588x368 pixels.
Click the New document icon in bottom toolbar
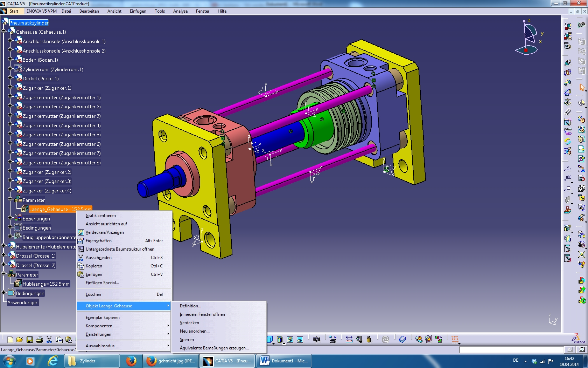point(10,340)
